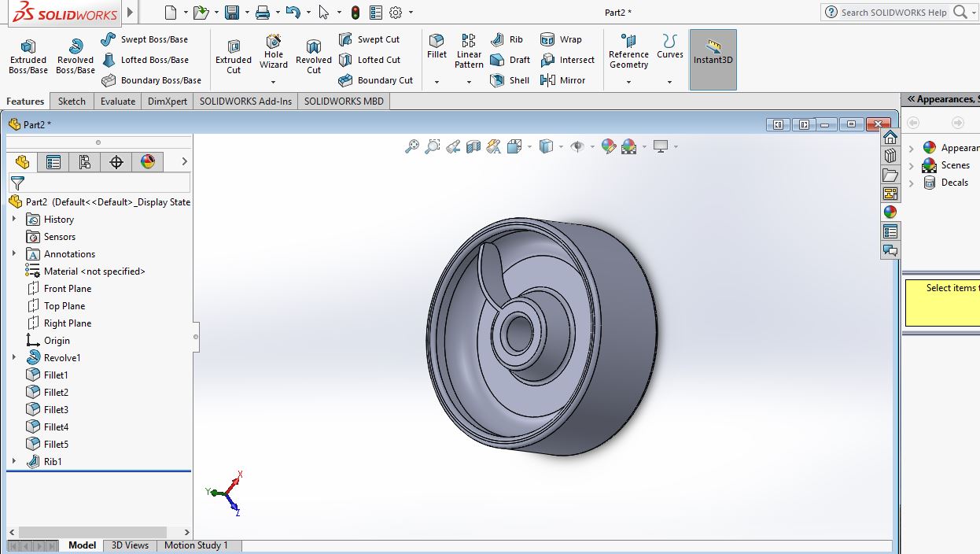Switch to 3D Views bottom tab
This screenshot has width=980, height=554.
click(x=130, y=545)
